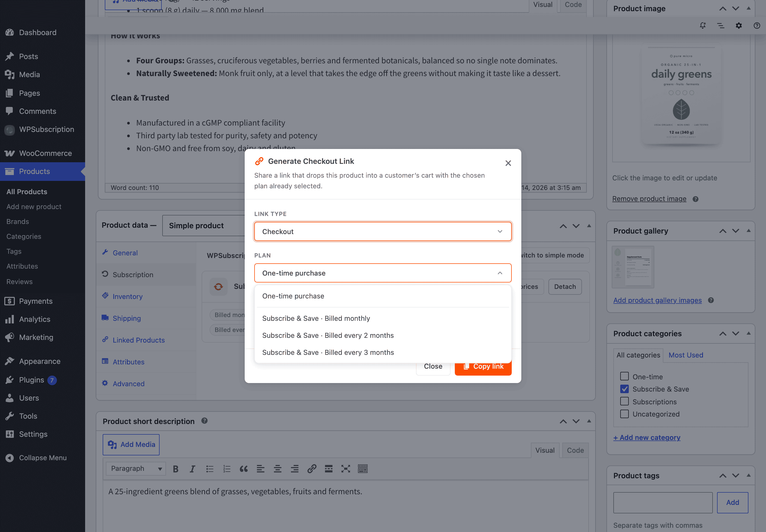Align text right in short description

[295, 469]
